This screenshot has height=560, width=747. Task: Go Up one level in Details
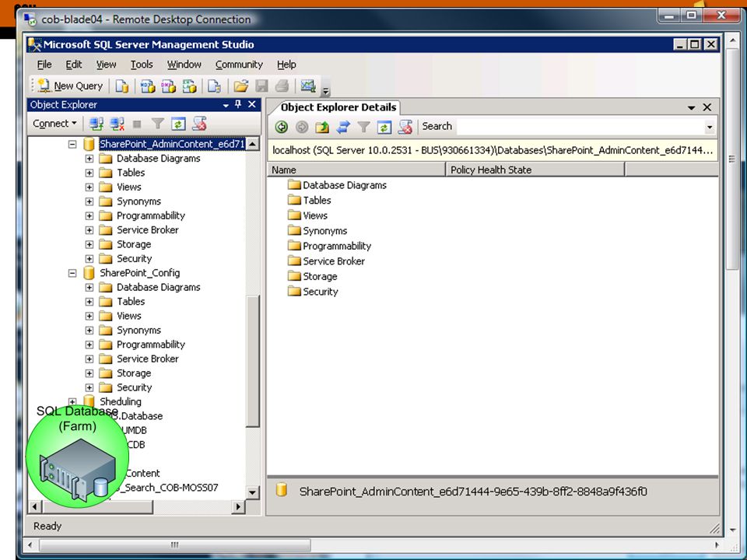(322, 127)
